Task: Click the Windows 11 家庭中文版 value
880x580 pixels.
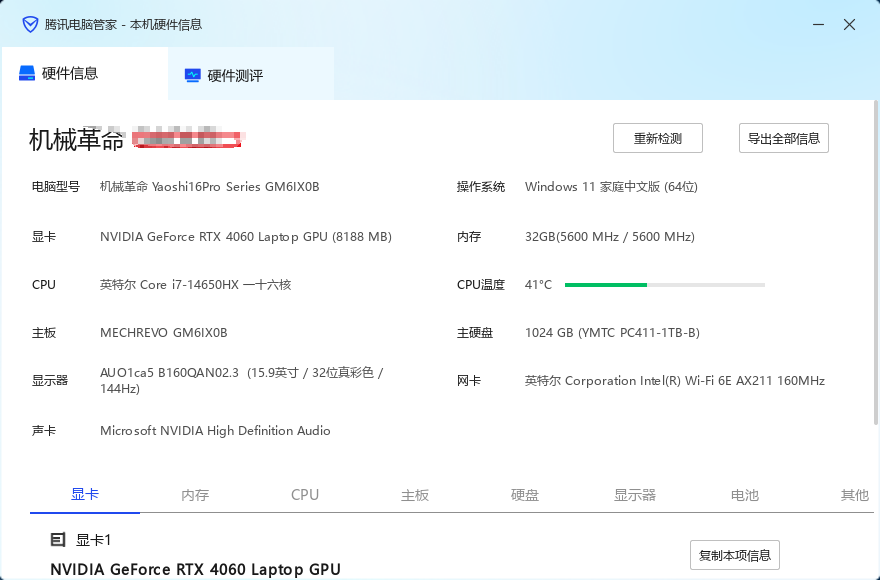Action: (611, 187)
